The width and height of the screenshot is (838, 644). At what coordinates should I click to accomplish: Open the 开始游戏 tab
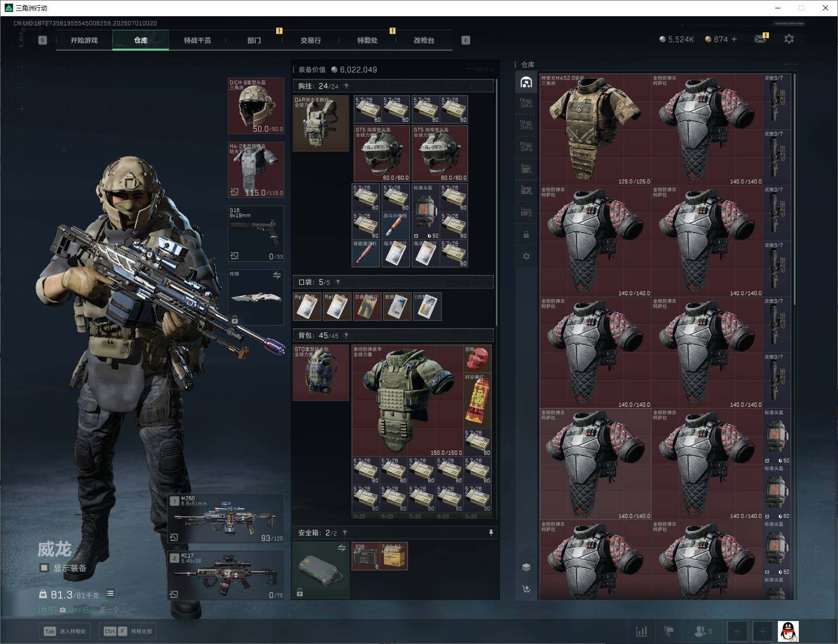pyautogui.click(x=84, y=40)
